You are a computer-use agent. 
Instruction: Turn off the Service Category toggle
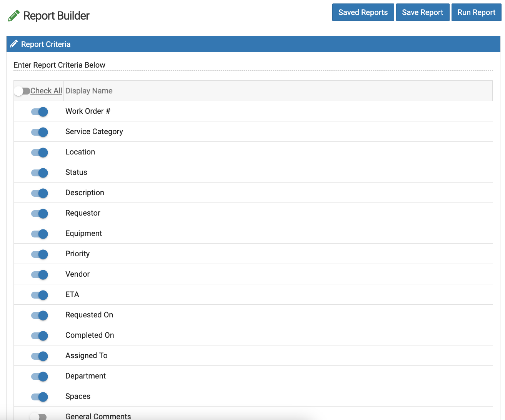coord(40,132)
